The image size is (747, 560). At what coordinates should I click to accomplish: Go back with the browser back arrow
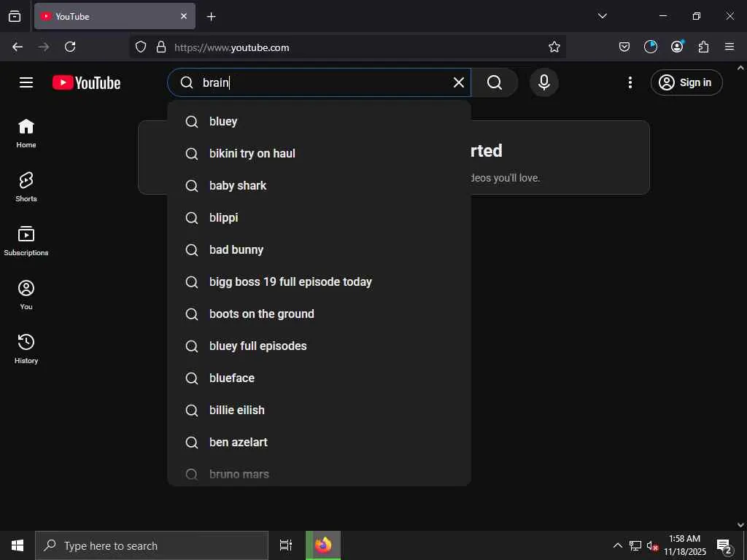click(18, 47)
